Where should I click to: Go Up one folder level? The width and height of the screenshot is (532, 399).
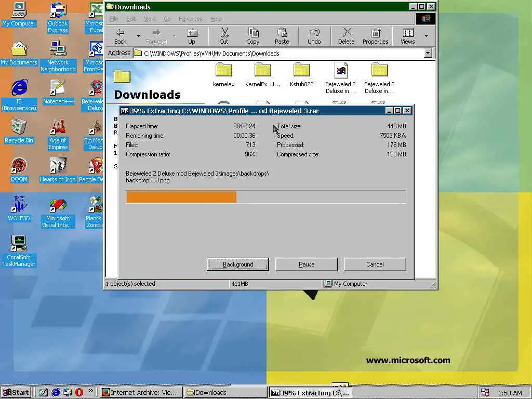pyautogui.click(x=192, y=36)
